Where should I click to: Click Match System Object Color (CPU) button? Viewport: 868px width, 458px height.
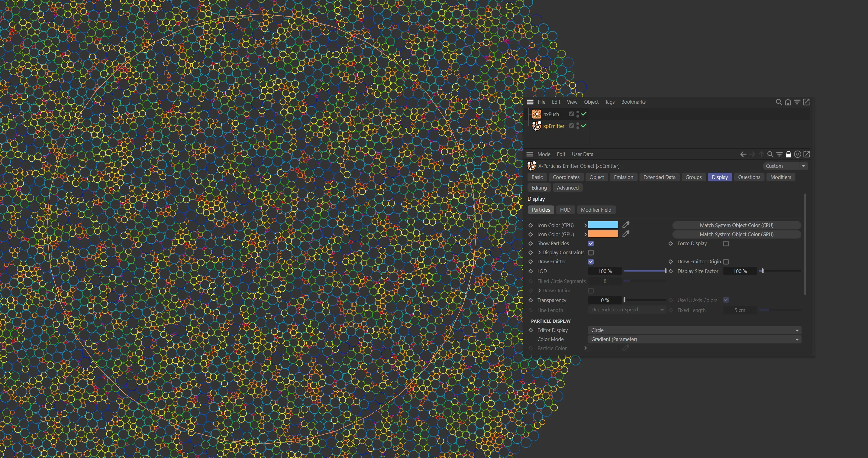pos(736,225)
